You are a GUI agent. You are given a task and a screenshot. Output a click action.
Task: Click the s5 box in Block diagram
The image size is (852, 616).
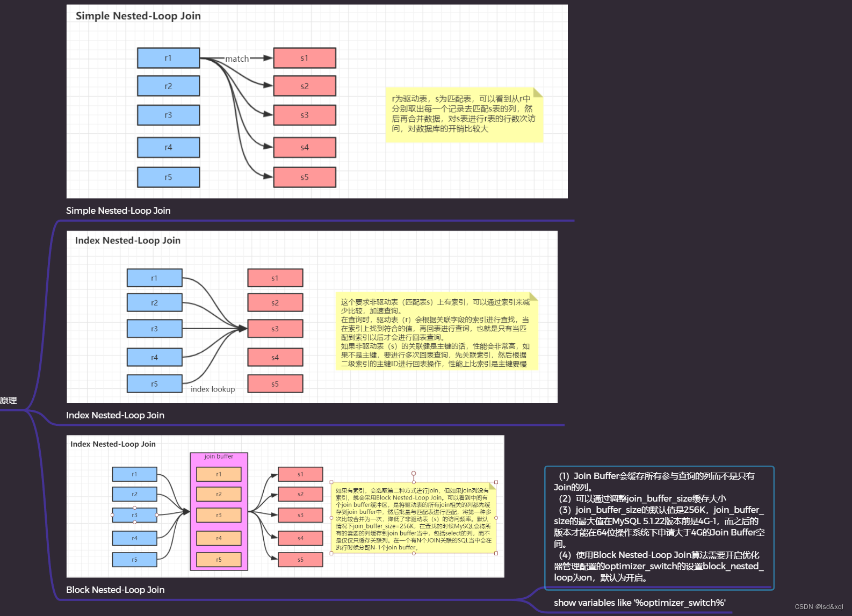coord(300,560)
